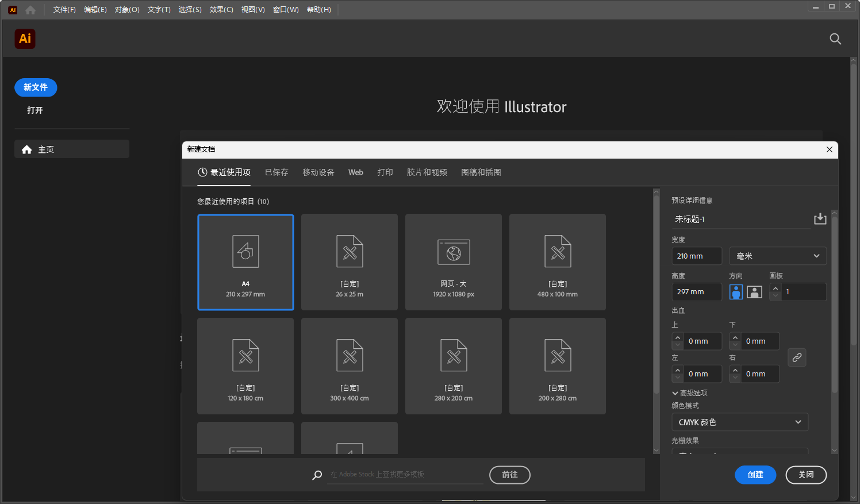Open the 编辑(E) menu
The width and height of the screenshot is (860, 504).
(95, 10)
